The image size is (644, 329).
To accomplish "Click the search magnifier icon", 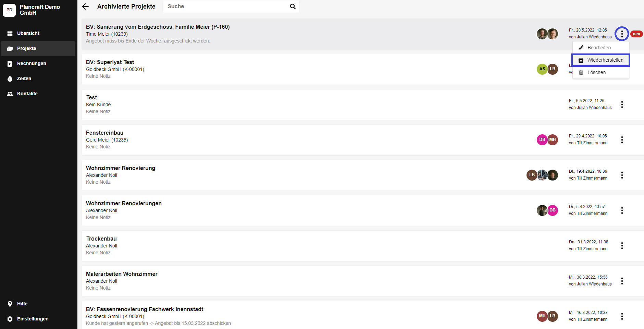I will [293, 7].
